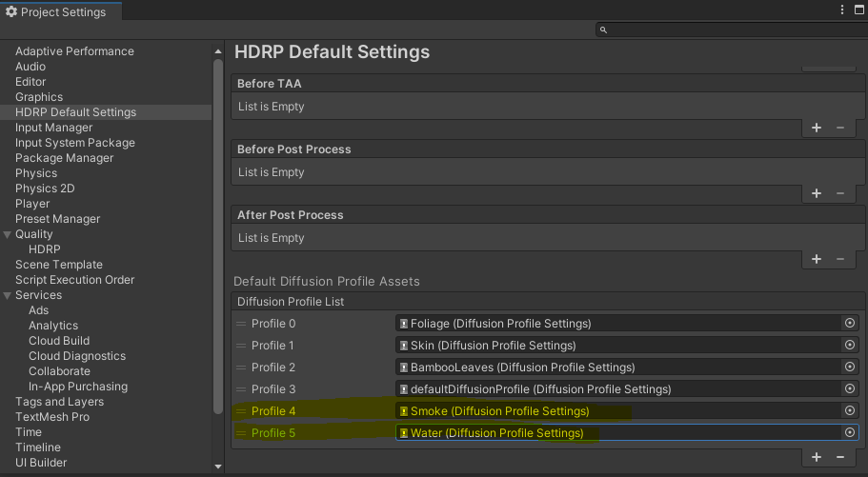Collapse the Quality settings category
The width and height of the screenshot is (868, 477).
pos(9,234)
